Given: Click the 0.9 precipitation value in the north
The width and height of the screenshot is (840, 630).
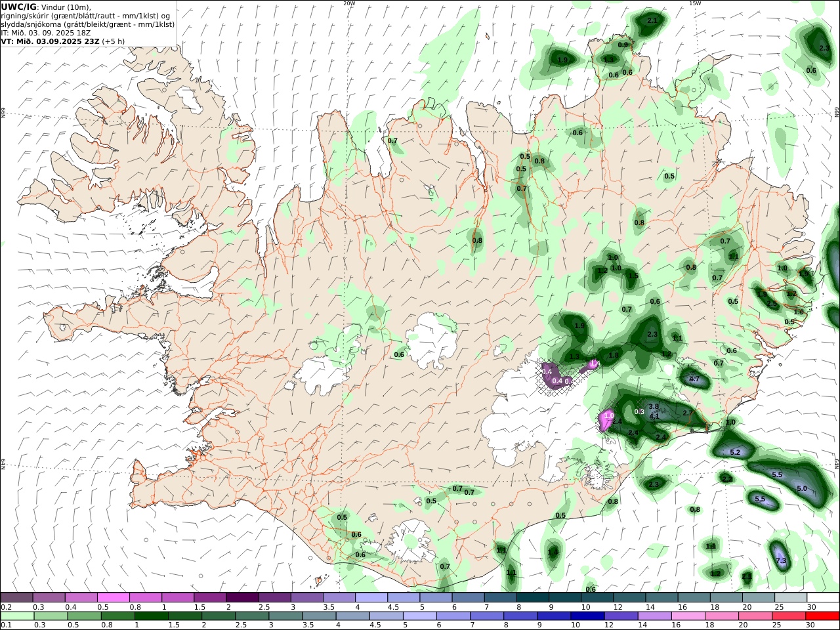Looking at the screenshot, I should coord(623,45).
